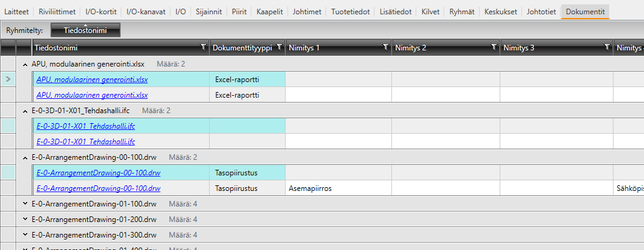The width and height of the screenshot is (644, 250).
Task: Collapse the APU, modulaarinen generointi.xlsx group
Action: [25, 63]
